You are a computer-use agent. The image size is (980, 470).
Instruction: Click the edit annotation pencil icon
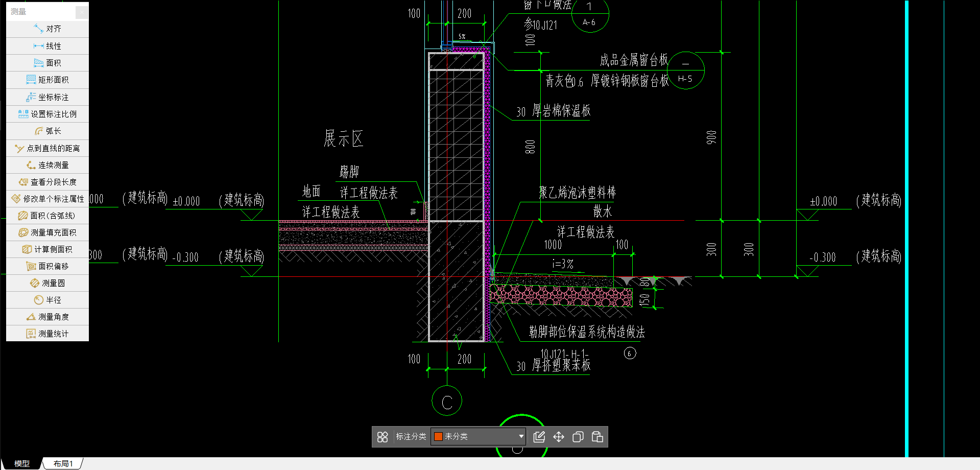[x=539, y=437]
